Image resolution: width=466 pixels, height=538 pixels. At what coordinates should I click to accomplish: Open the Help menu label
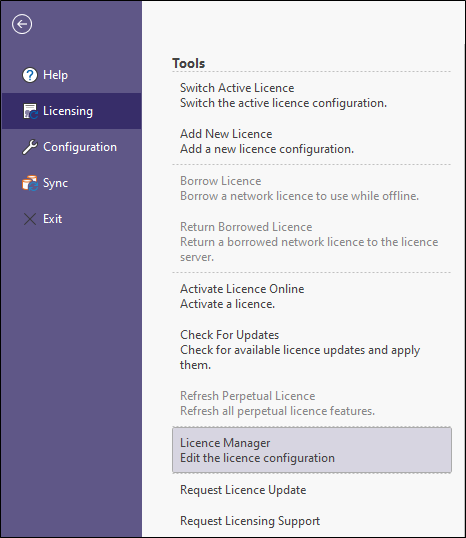56,75
